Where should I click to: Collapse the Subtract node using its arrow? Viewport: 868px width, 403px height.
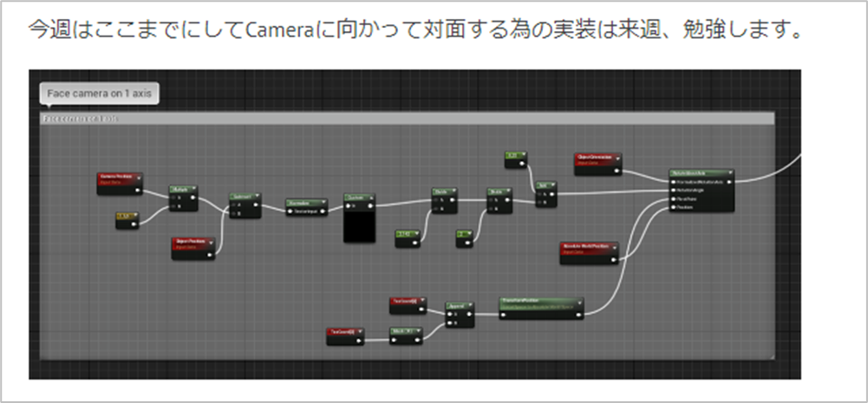tap(257, 197)
